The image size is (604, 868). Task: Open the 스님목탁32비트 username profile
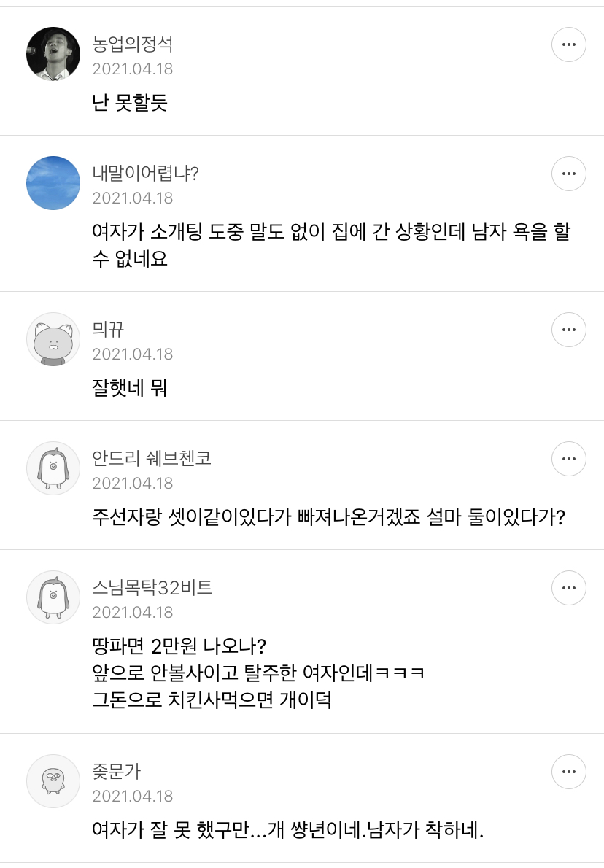click(x=152, y=587)
